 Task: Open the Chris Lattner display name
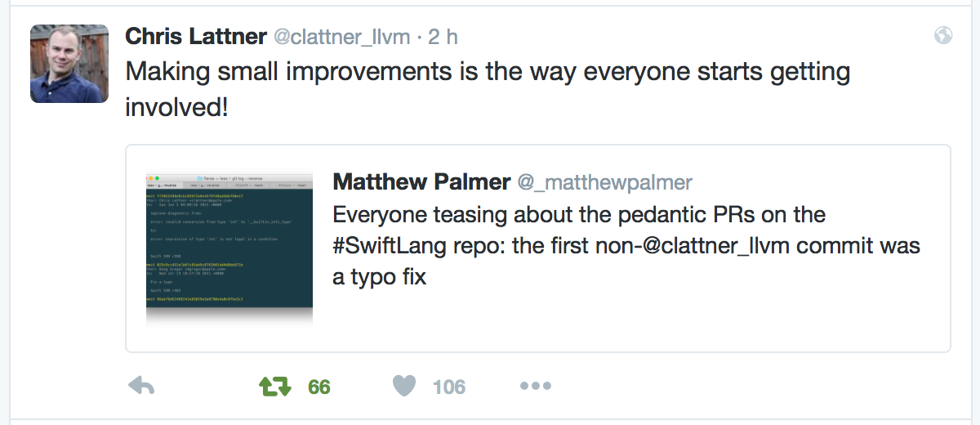(x=196, y=36)
